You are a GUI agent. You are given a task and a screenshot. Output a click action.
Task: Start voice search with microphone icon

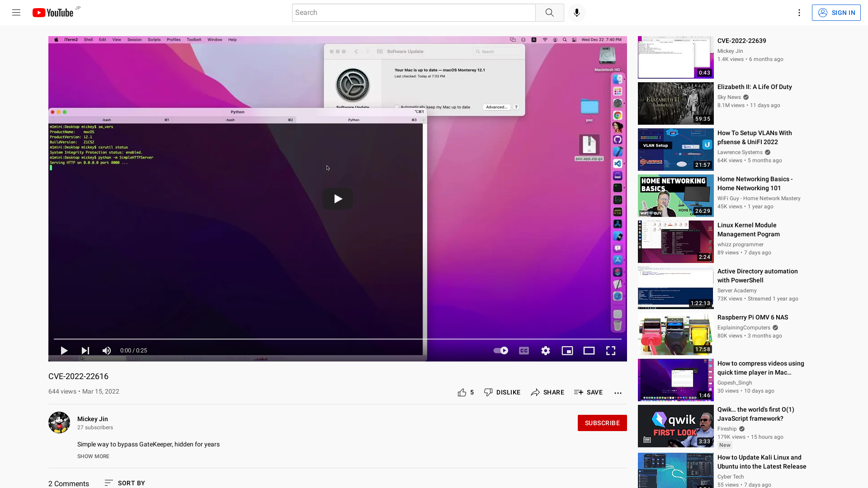(576, 13)
